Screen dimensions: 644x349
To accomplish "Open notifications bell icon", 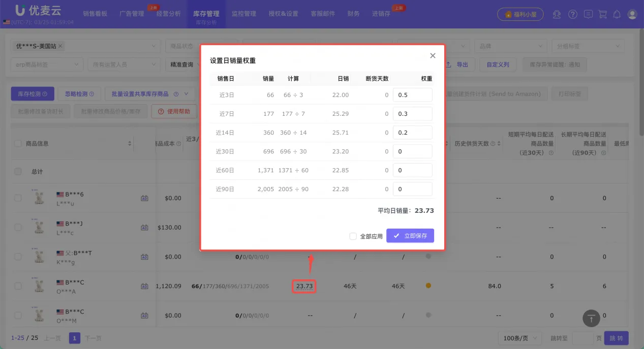I will 617,14.
